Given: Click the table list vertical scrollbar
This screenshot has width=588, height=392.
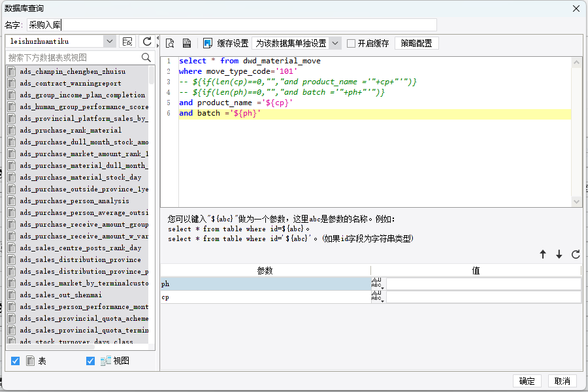Looking at the screenshot, I should point(152,75).
